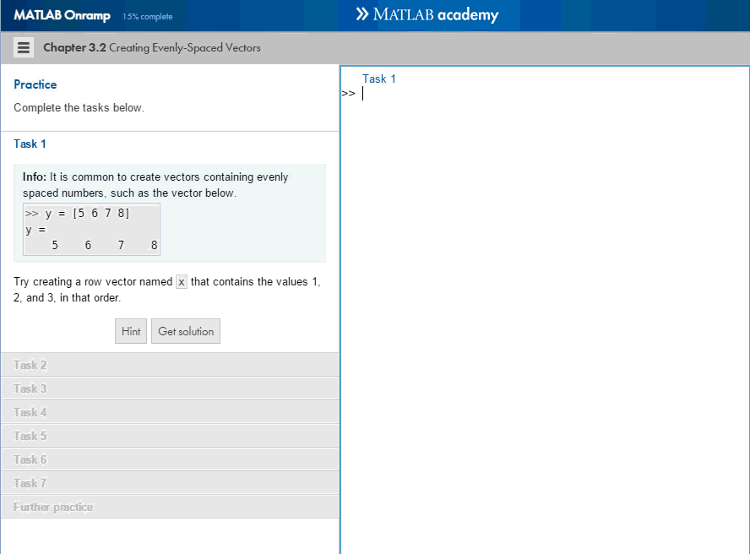Click the MATLAB academy logo
The height and width of the screenshot is (554, 750).
click(x=427, y=15)
